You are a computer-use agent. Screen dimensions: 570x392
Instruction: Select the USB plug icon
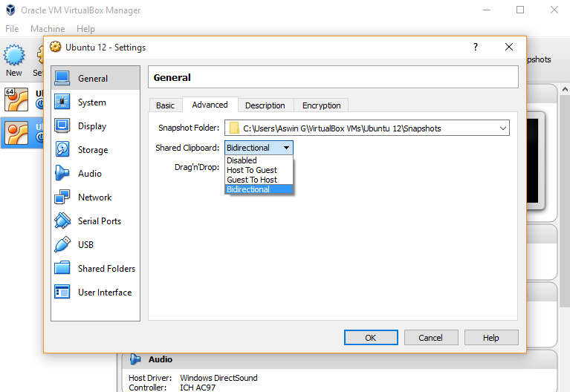62,244
